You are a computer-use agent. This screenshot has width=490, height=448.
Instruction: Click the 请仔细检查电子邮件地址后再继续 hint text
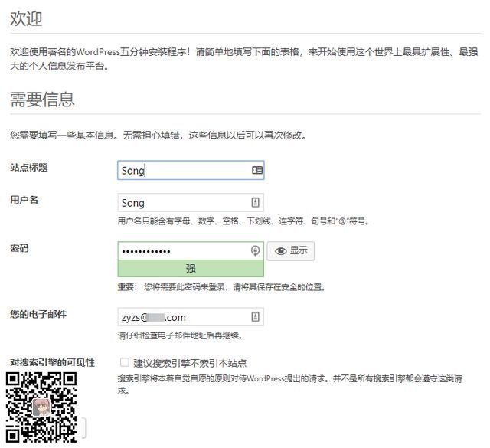click(x=181, y=335)
